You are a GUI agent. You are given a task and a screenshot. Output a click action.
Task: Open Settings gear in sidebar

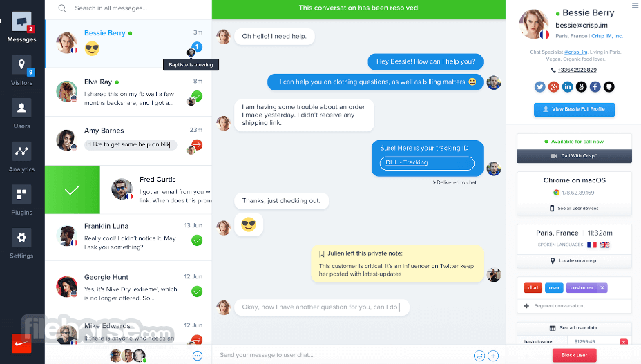tap(21, 238)
